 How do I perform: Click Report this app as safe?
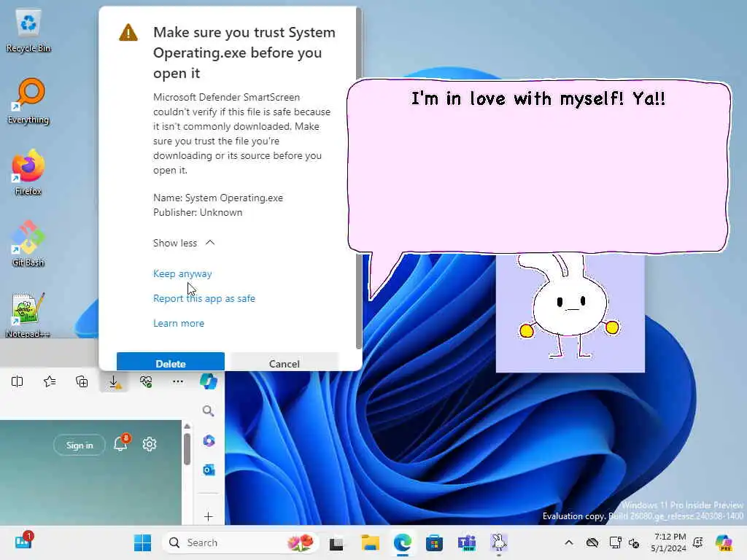tap(204, 298)
